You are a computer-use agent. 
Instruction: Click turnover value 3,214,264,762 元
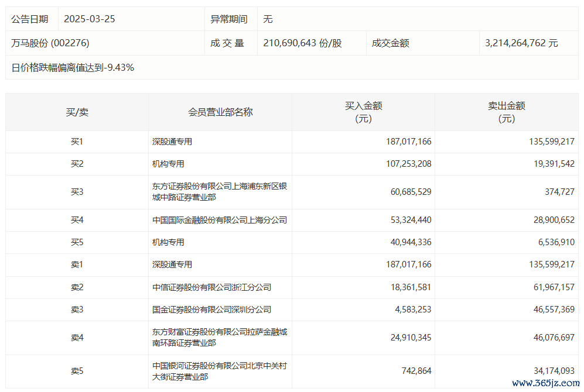(521, 43)
